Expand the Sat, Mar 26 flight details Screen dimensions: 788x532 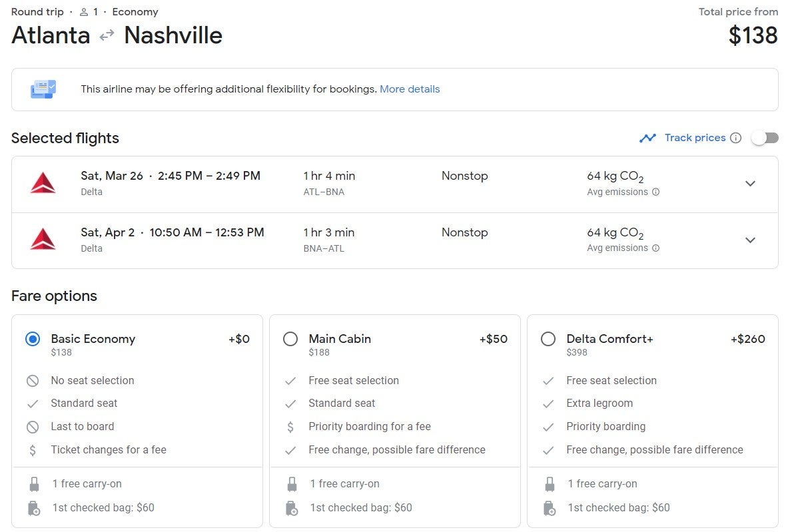[750, 184]
